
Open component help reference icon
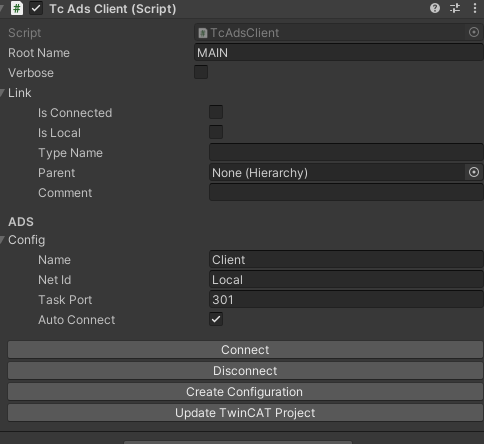(x=435, y=8)
